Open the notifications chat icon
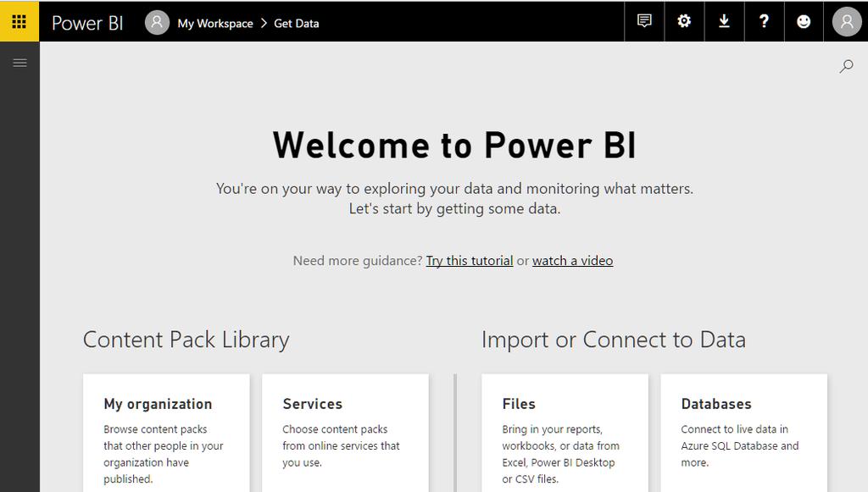Viewport: 868px width, 492px height. point(644,21)
